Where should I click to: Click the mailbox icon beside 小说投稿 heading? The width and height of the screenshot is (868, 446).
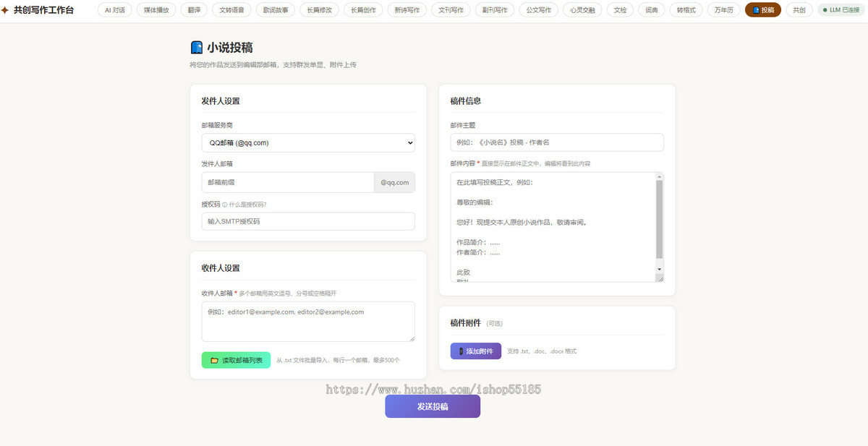pos(196,48)
